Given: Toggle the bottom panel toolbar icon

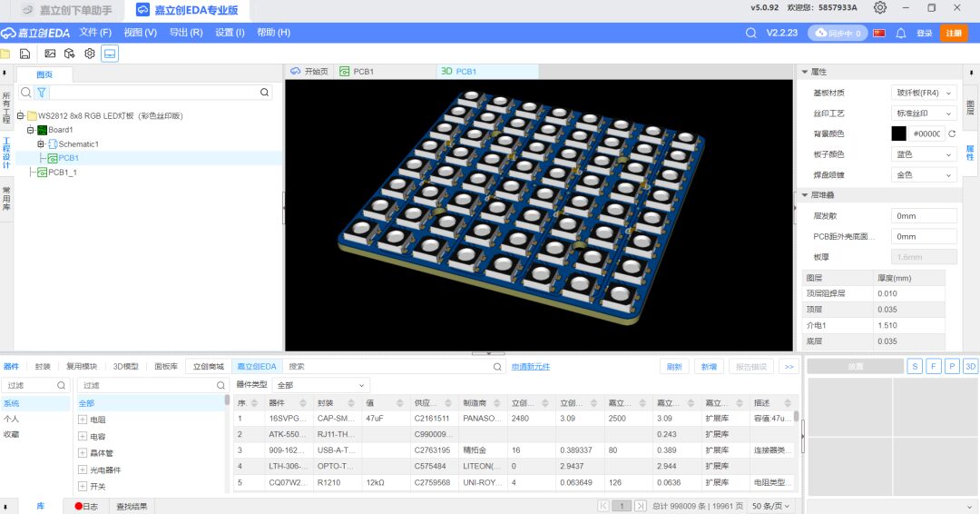Looking at the screenshot, I should [110, 54].
